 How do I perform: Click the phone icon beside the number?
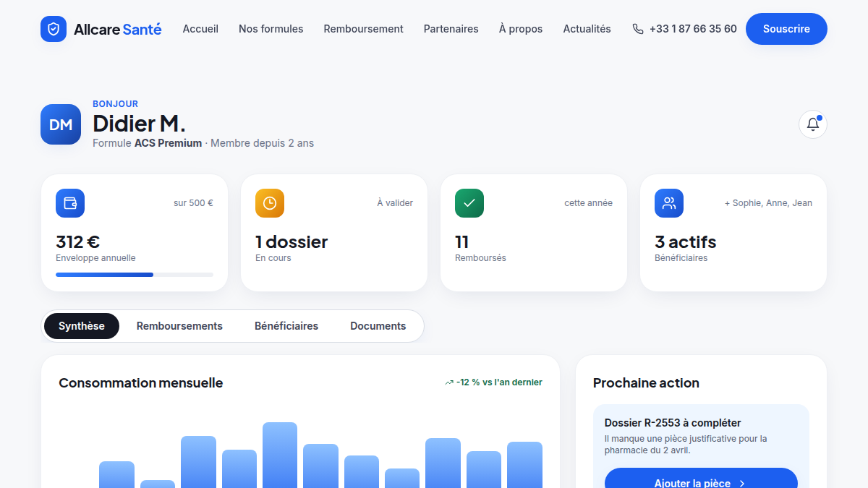click(x=638, y=29)
